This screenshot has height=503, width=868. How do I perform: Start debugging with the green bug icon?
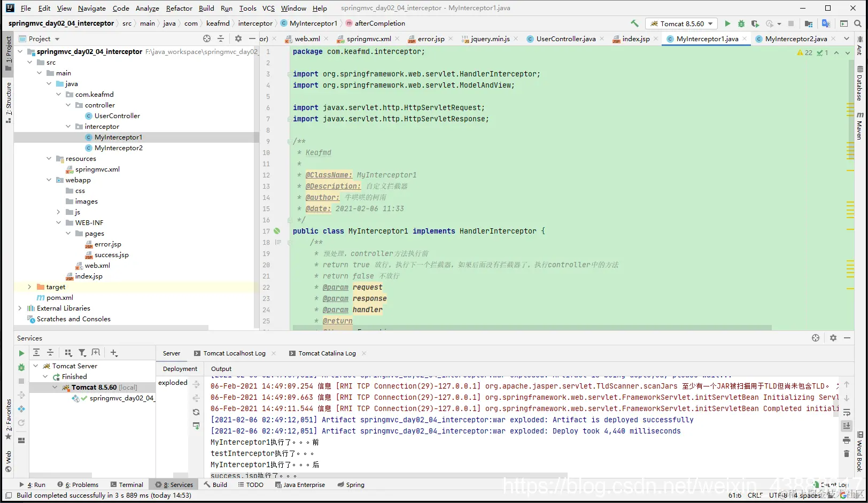[741, 24]
